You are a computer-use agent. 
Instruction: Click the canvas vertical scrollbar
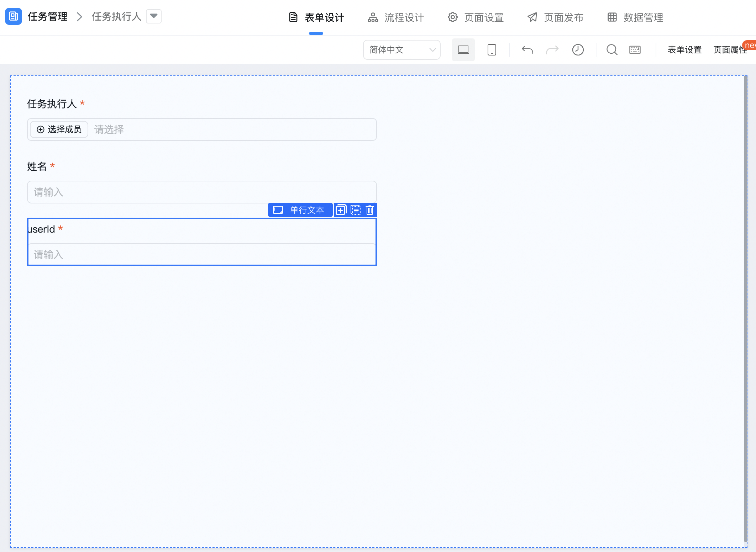tap(745, 309)
